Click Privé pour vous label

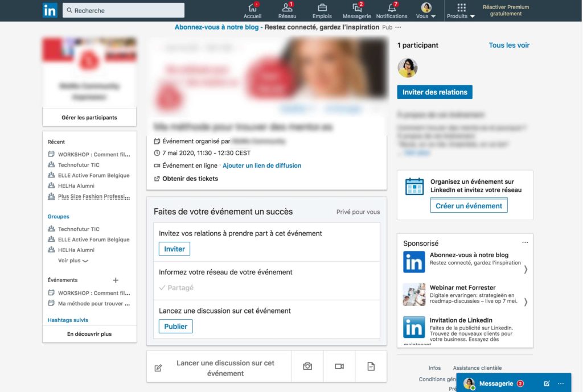[358, 212]
